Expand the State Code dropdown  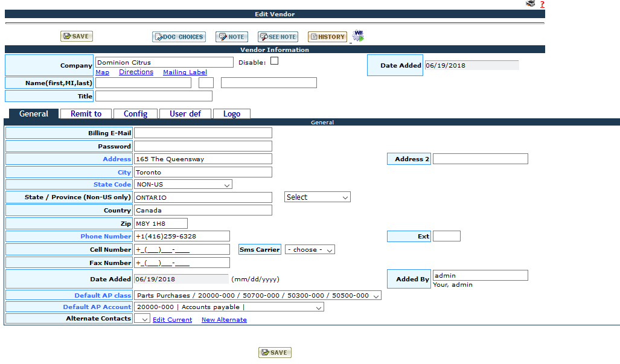click(x=183, y=185)
